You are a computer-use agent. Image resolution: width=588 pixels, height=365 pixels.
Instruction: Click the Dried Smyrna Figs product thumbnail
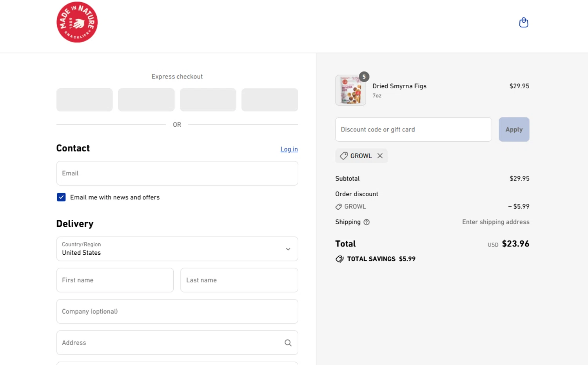350,90
